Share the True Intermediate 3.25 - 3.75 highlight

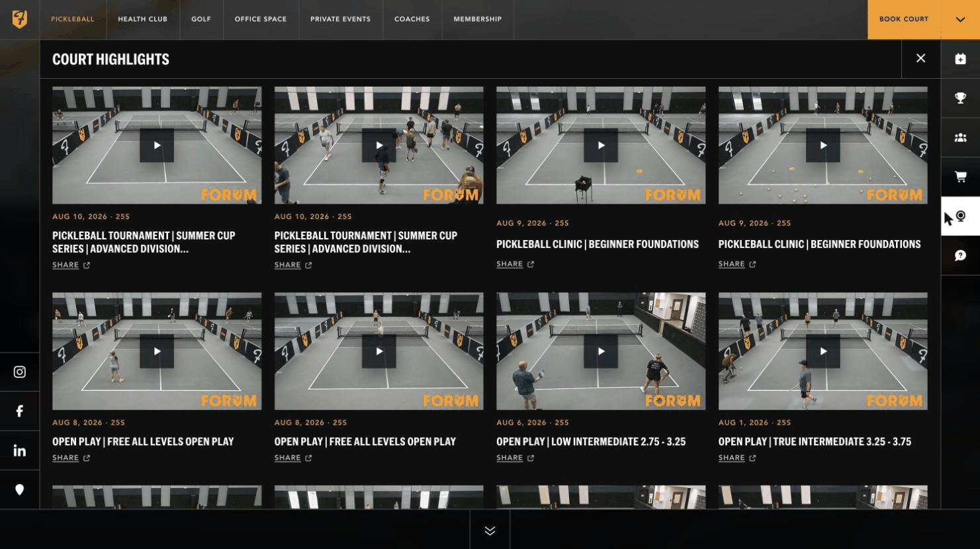[x=737, y=458]
